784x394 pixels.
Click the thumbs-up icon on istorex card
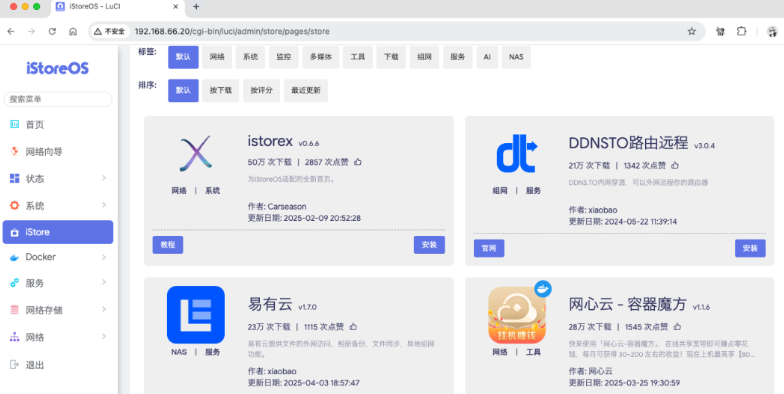point(358,162)
